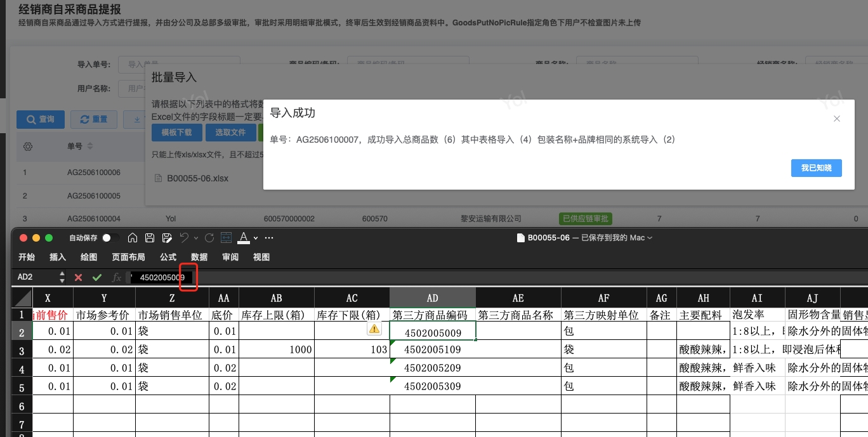The width and height of the screenshot is (868, 437).
Task: Click the font color A swatch
Action: click(244, 238)
